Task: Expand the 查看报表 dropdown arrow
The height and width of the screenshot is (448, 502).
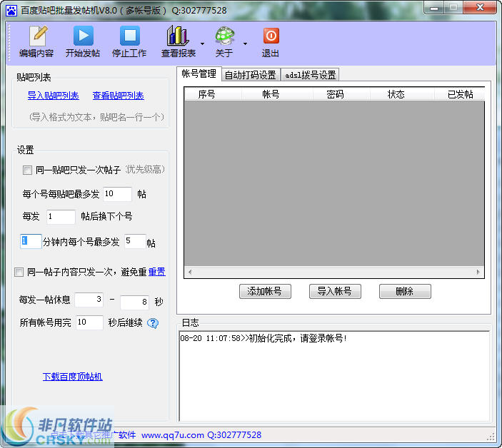Action: coord(202,44)
